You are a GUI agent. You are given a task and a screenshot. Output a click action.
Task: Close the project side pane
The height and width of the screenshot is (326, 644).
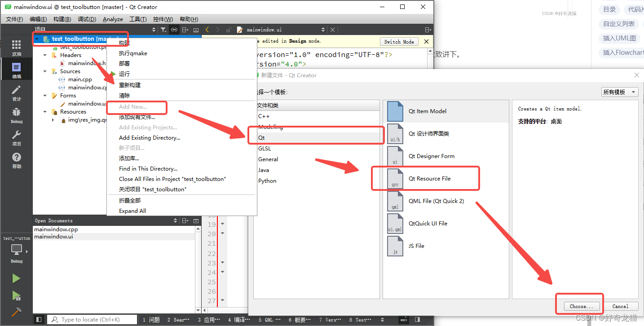tap(196, 30)
